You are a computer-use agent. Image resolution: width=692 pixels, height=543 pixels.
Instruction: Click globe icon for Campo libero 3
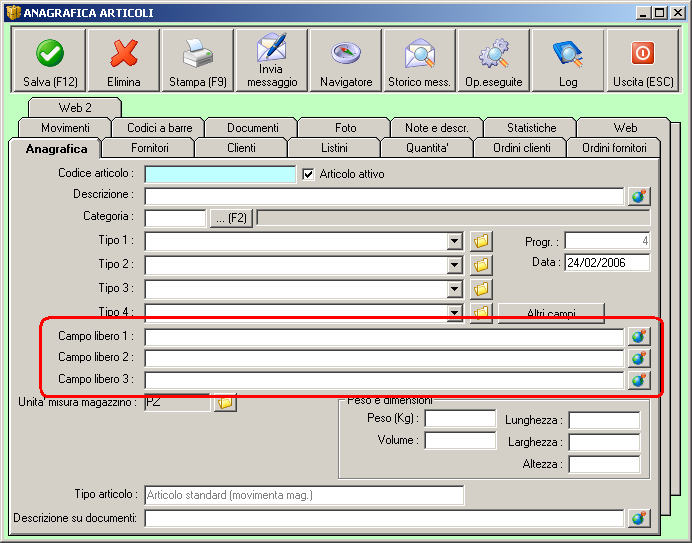(x=639, y=380)
